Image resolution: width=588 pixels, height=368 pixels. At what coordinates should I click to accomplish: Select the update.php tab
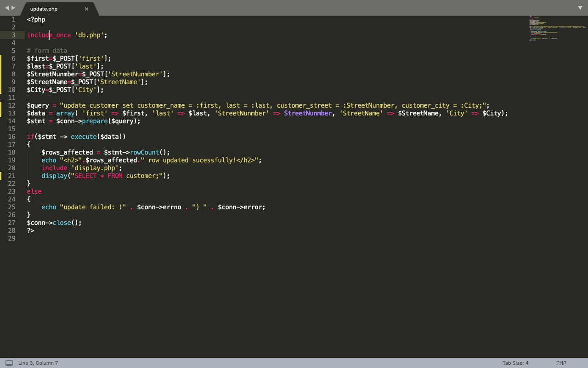click(45, 8)
